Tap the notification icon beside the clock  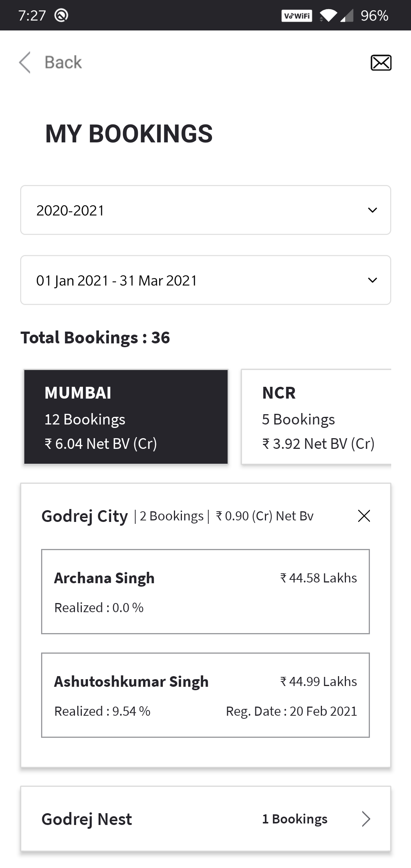[61, 16]
